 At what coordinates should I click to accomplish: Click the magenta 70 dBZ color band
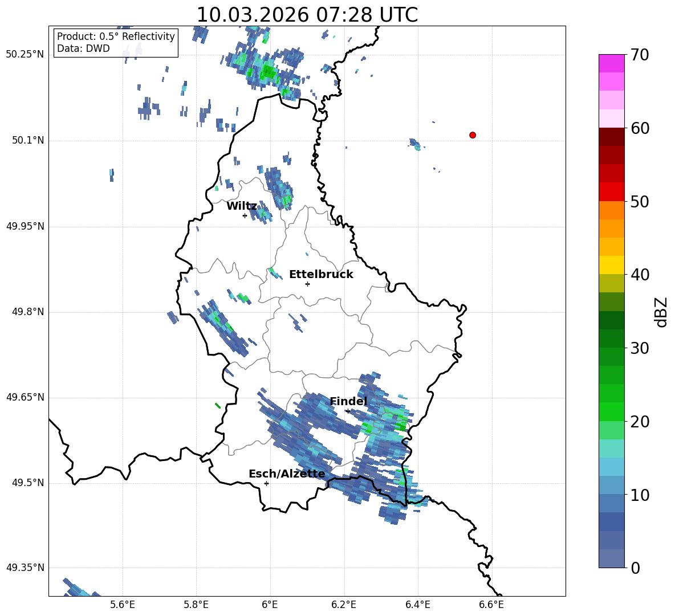(x=612, y=63)
